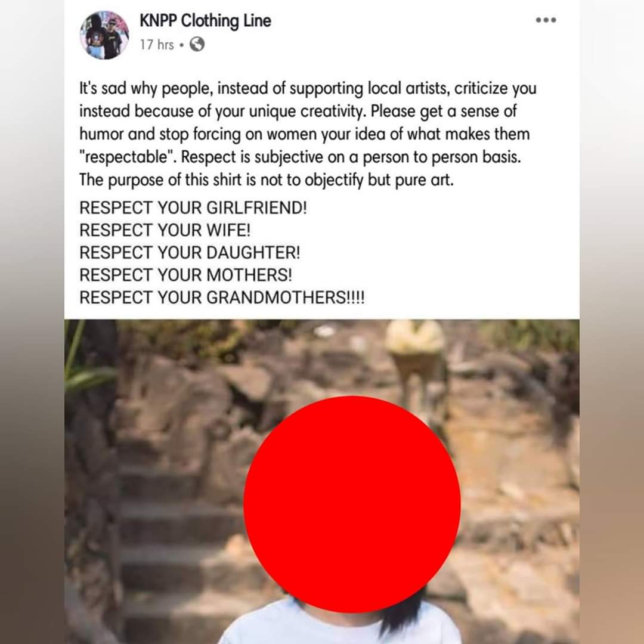This screenshot has height=644, width=644.
Task: Select the line RESPECT YOUR GRANDMOTHERS!!!!
Action: 222,298
